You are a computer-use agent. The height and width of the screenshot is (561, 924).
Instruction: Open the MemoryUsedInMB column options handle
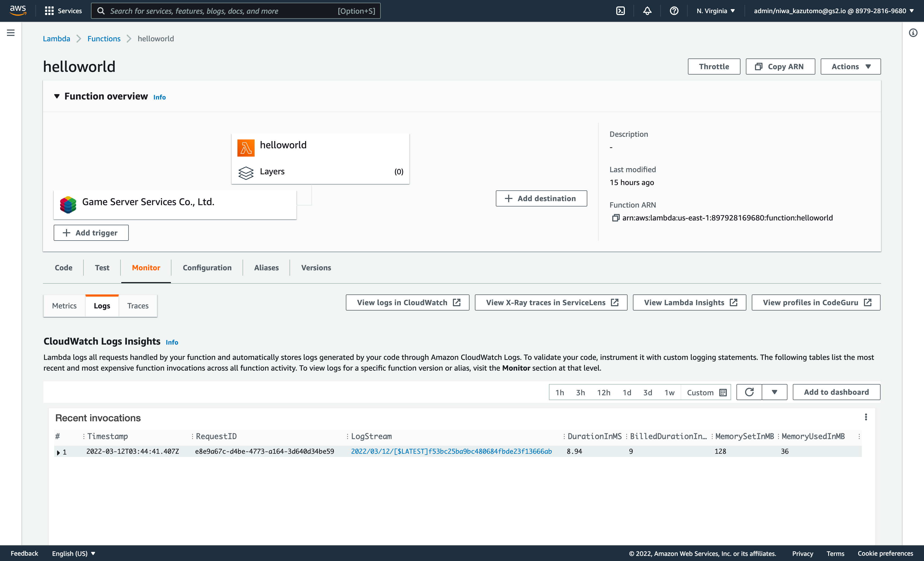point(859,436)
